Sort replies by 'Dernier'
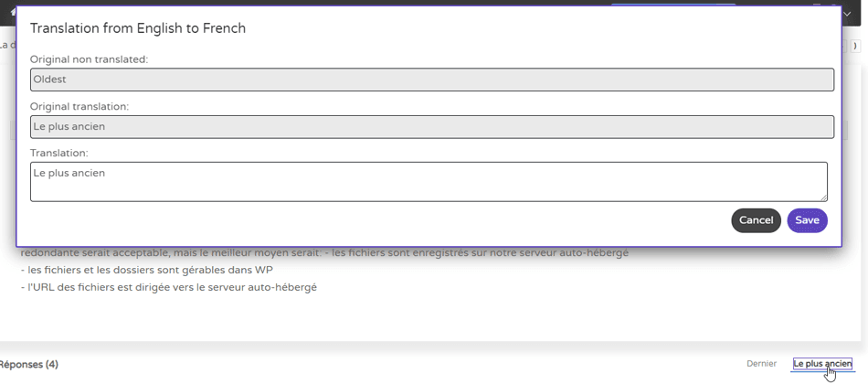Viewport: 868px width, 384px height. [x=761, y=364]
